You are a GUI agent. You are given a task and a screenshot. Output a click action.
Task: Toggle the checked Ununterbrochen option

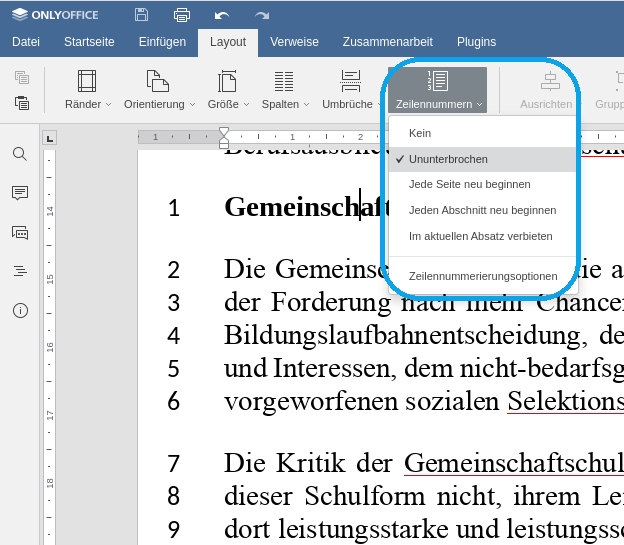483,159
